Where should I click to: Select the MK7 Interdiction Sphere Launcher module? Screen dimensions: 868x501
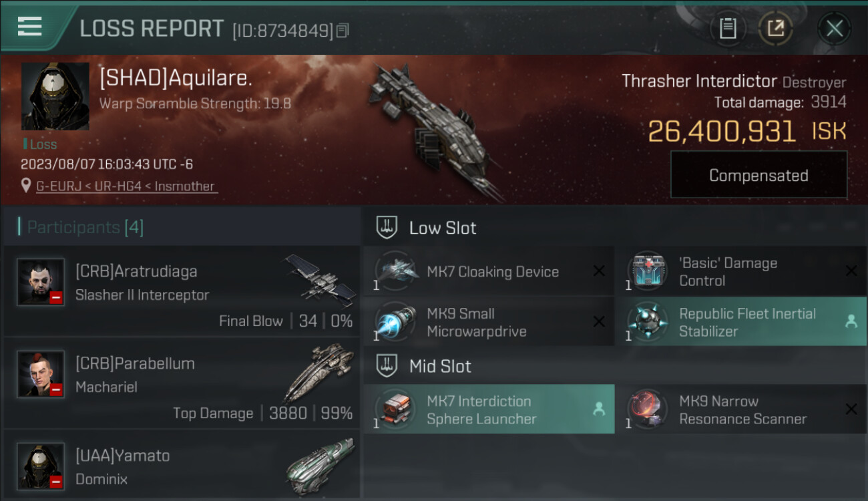[489, 409]
